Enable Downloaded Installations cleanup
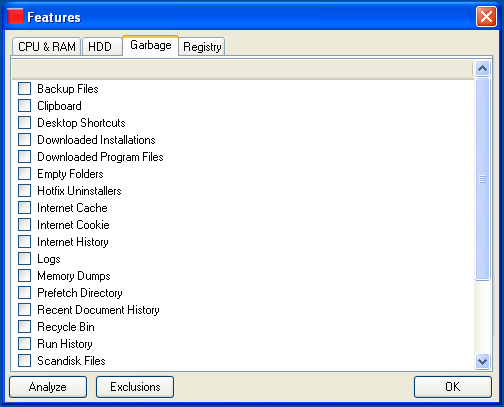Image resolution: width=504 pixels, height=407 pixels. click(x=24, y=140)
